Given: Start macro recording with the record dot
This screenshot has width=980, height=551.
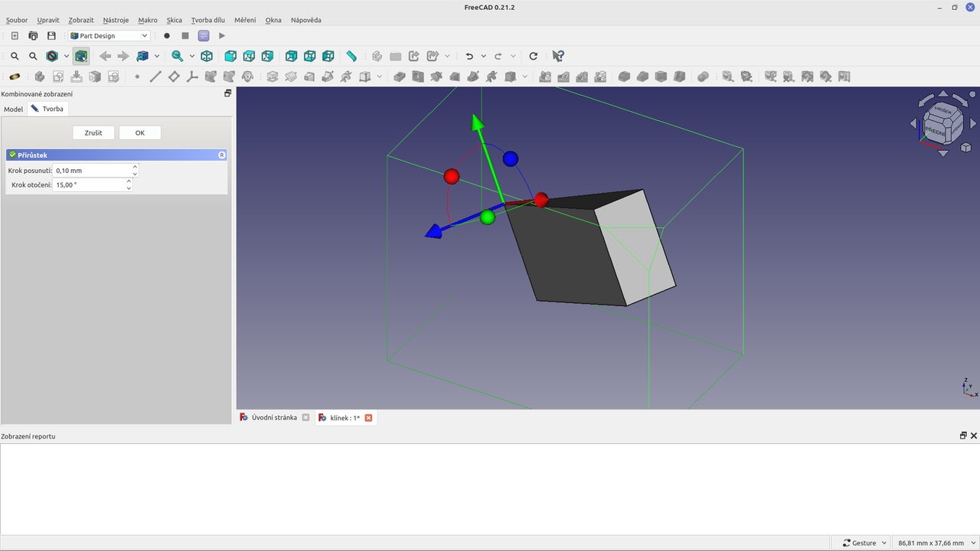Looking at the screenshot, I should click(167, 36).
